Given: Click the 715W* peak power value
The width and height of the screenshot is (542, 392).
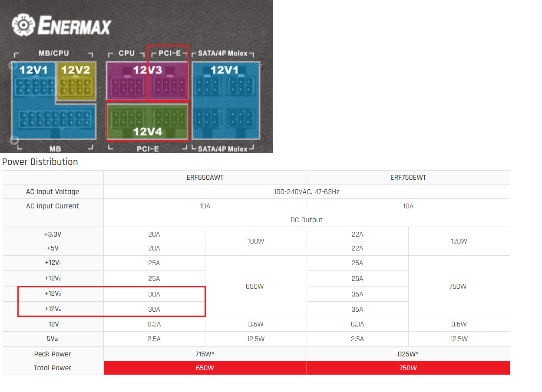Looking at the screenshot, I should tap(205, 354).
